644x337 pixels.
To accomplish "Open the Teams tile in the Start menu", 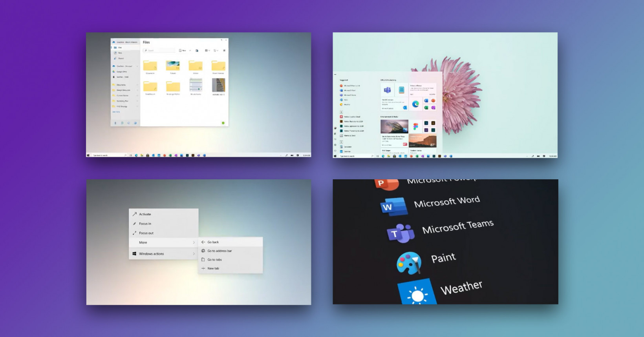I will pos(387,90).
